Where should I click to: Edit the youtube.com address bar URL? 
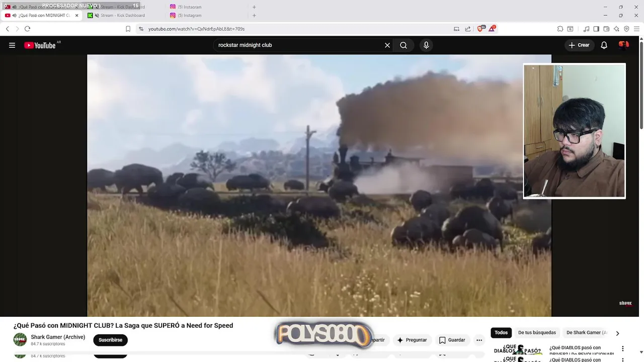[196, 29]
